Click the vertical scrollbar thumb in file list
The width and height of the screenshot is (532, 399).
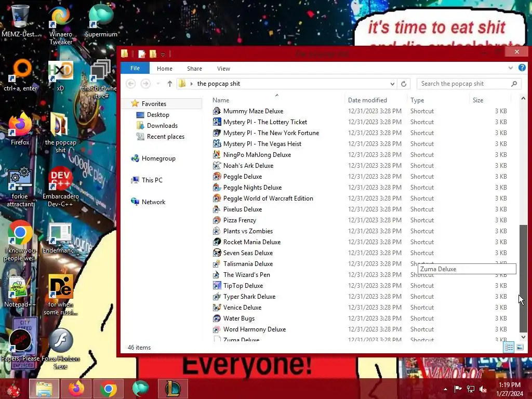click(x=523, y=278)
